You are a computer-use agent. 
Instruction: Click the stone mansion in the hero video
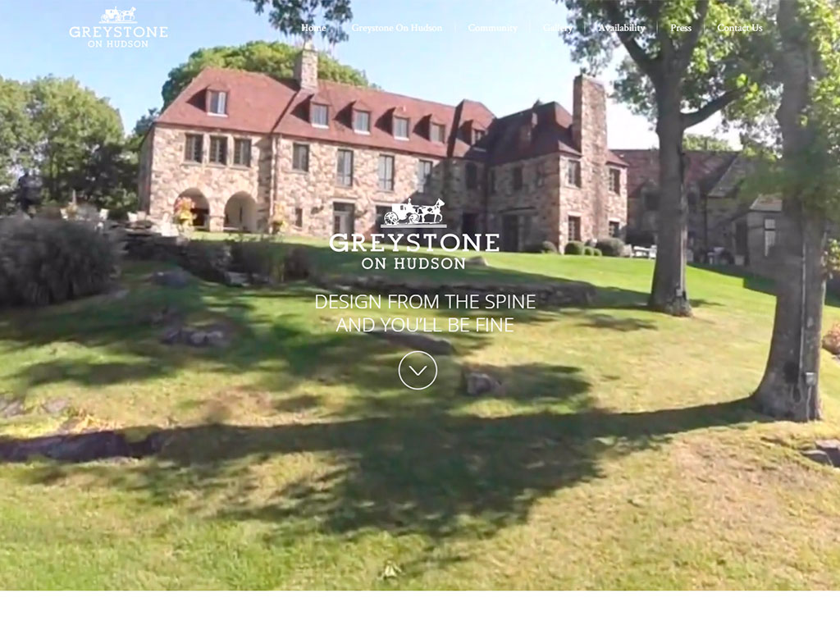tap(383, 161)
